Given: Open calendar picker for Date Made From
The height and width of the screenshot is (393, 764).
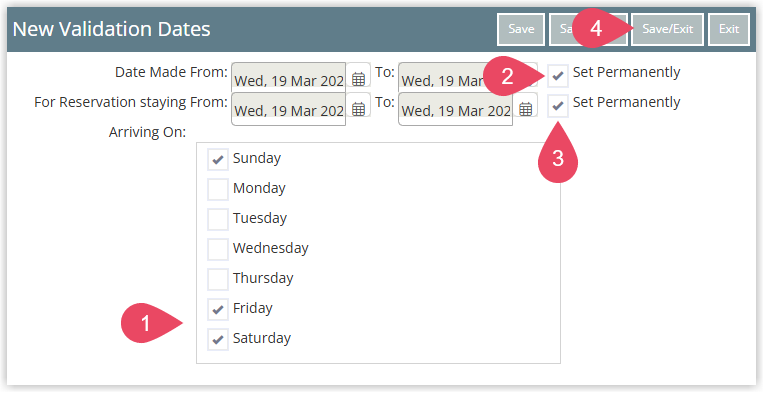Looking at the screenshot, I should point(359,78).
